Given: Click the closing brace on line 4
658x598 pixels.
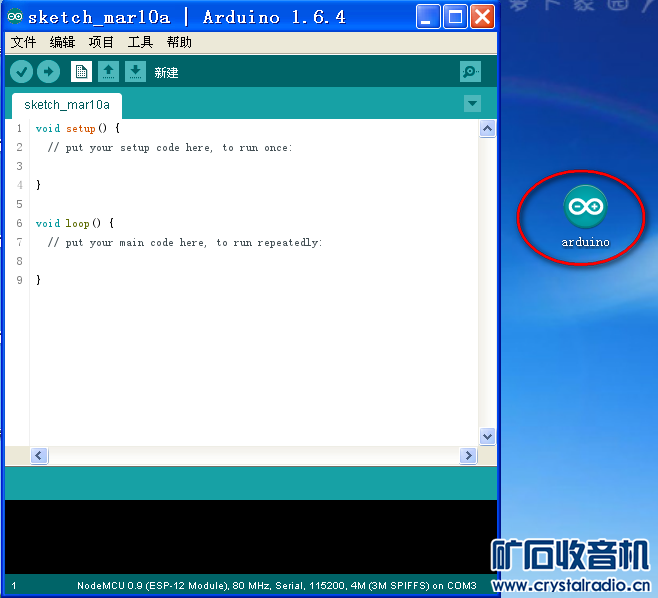Looking at the screenshot, I should tap(38, 185).
